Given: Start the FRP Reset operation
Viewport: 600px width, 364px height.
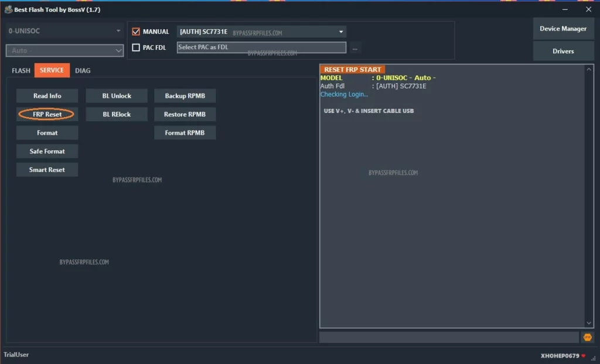Looking at the screenshot, I should click(x=47, y=114).
